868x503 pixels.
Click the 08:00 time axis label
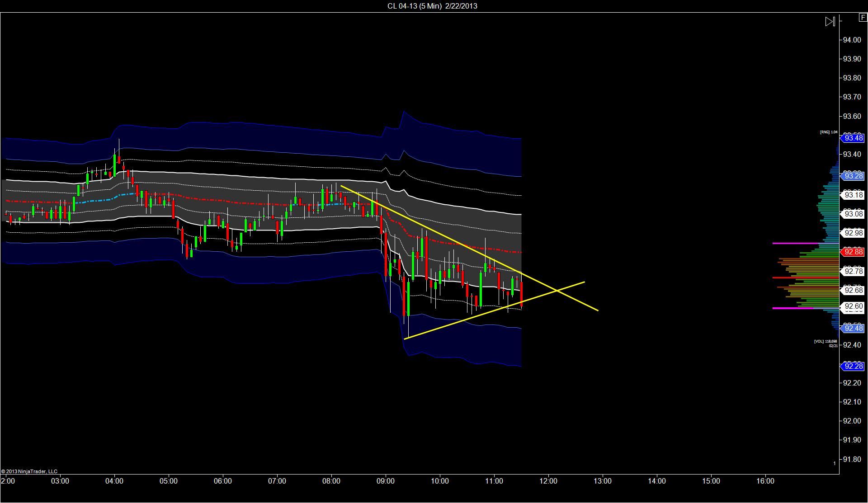tap(331, 481)
